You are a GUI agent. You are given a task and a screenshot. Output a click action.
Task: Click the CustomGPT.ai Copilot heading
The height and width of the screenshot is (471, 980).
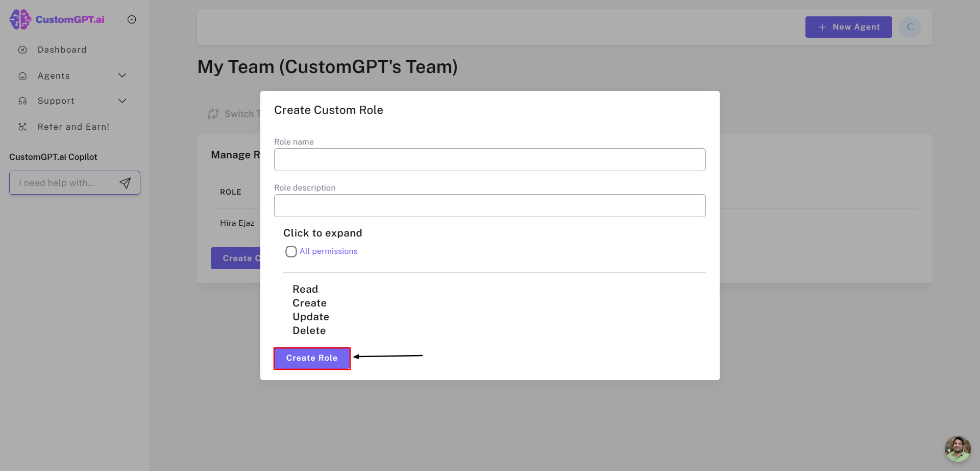click(53, 157)
